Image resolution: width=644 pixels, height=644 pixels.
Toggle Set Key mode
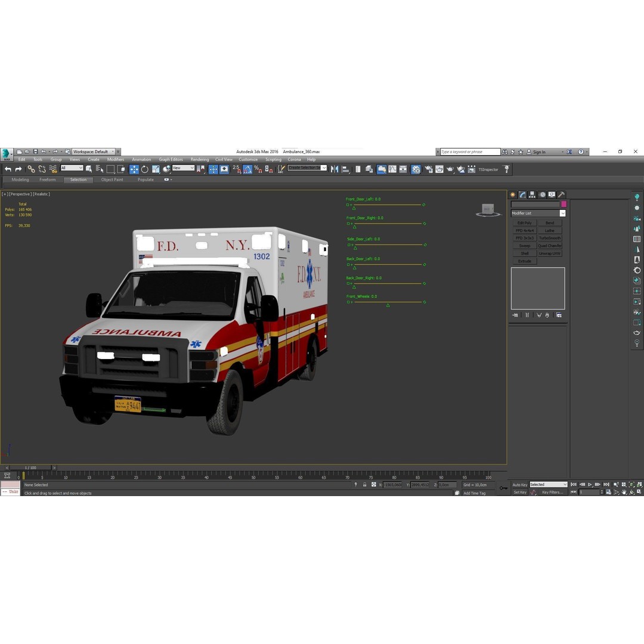coord(519,492)
